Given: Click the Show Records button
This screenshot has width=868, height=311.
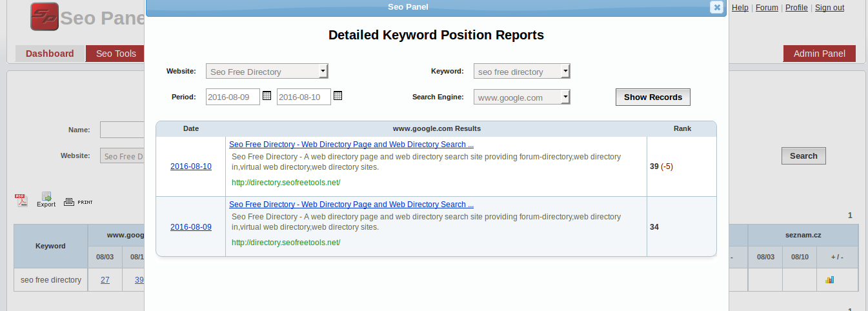Looking at the screenshot, I should [x=652, y=97].
